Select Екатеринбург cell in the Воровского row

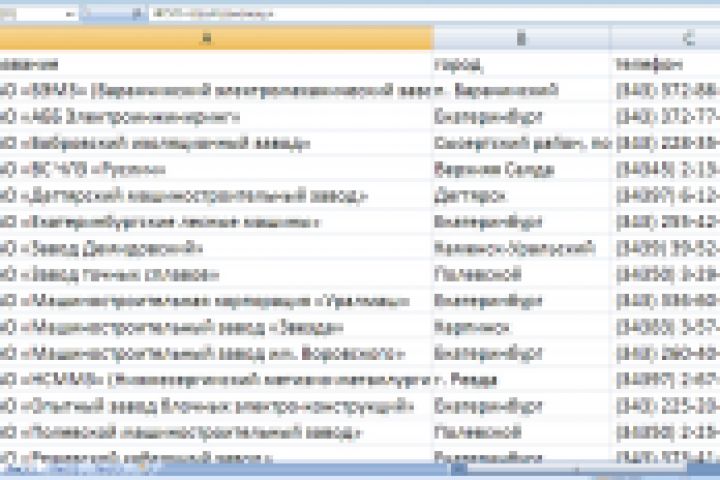(522, 354)
